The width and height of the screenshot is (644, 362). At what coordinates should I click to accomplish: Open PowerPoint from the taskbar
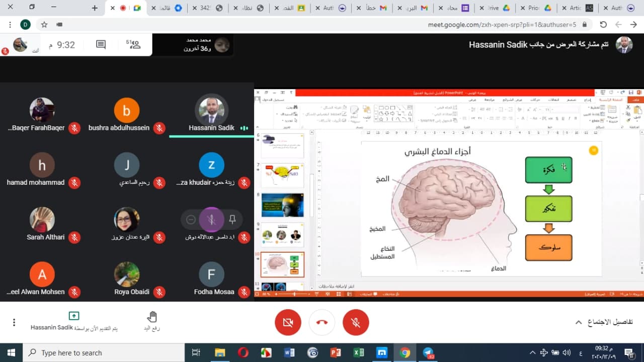[x=336, y=352]
